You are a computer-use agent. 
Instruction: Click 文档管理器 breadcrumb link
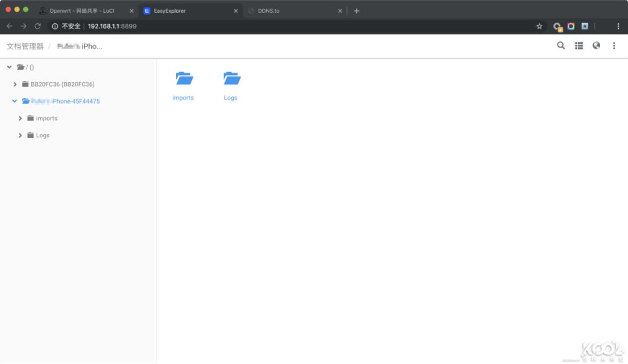tap(25, 47)
